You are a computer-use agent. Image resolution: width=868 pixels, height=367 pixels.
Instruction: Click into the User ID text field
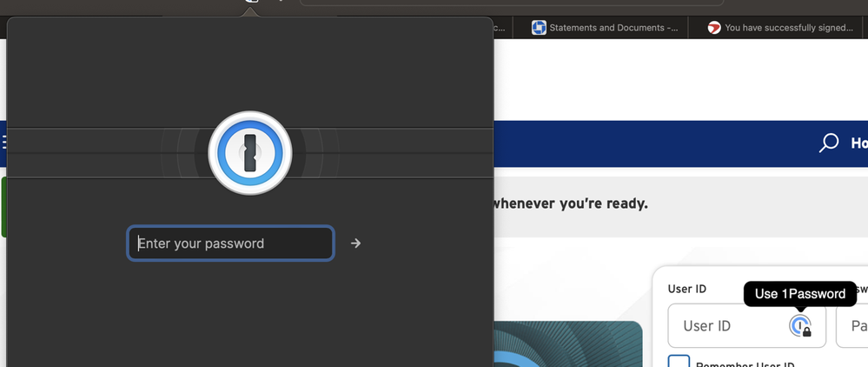(x=726, y=326)
